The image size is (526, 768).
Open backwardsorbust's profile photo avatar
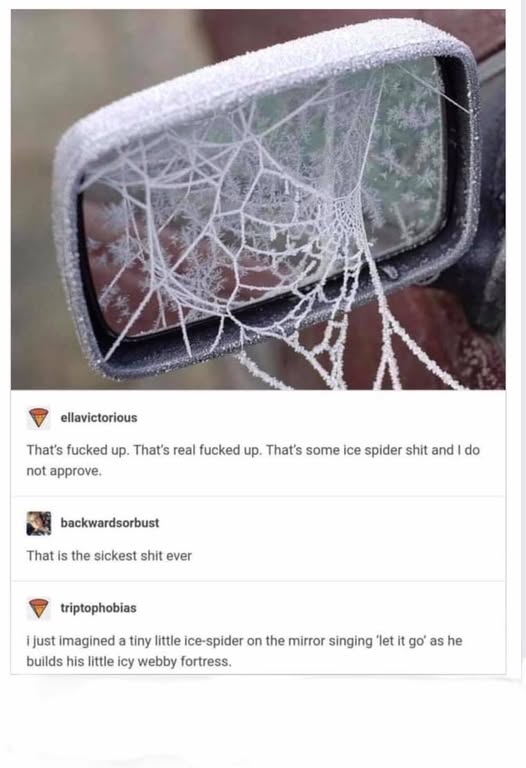pyautogui.click(x=39, y=523)
